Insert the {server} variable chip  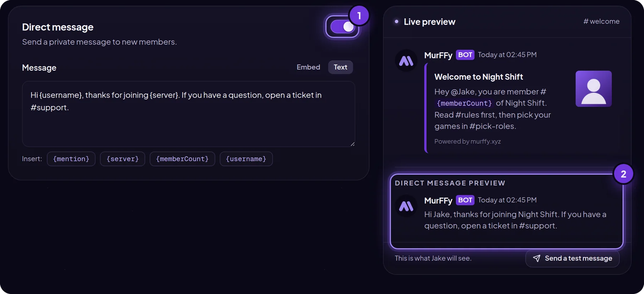(x=122, y=159)
